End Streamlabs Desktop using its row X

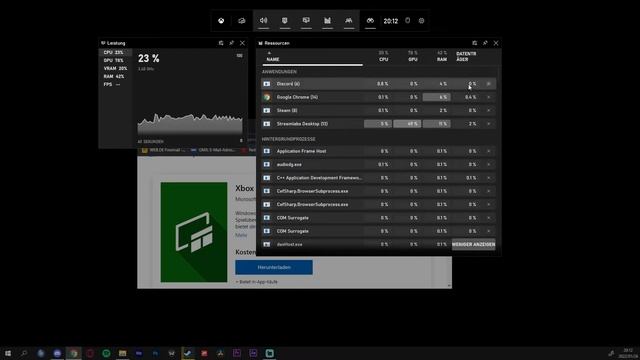tap(489, 124)
